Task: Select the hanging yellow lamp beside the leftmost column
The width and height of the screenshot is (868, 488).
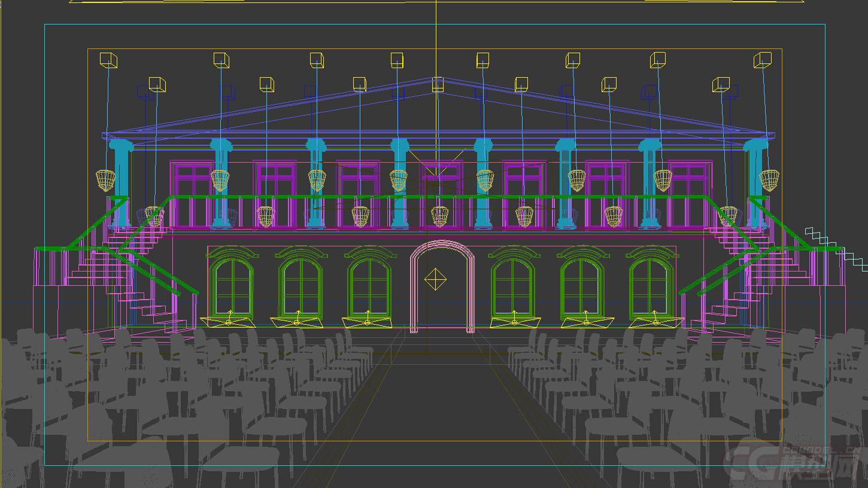Action: tap(105, 180)
